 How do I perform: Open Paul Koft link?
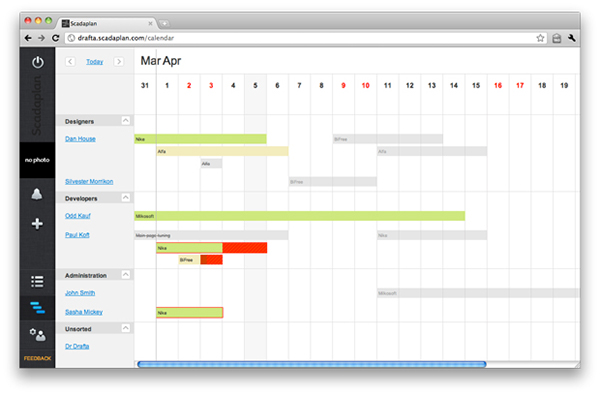pos(77,235)
